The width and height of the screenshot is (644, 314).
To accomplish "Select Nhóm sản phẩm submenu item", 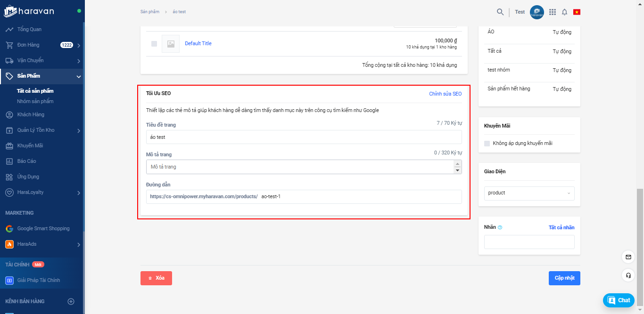I will 35,101.
